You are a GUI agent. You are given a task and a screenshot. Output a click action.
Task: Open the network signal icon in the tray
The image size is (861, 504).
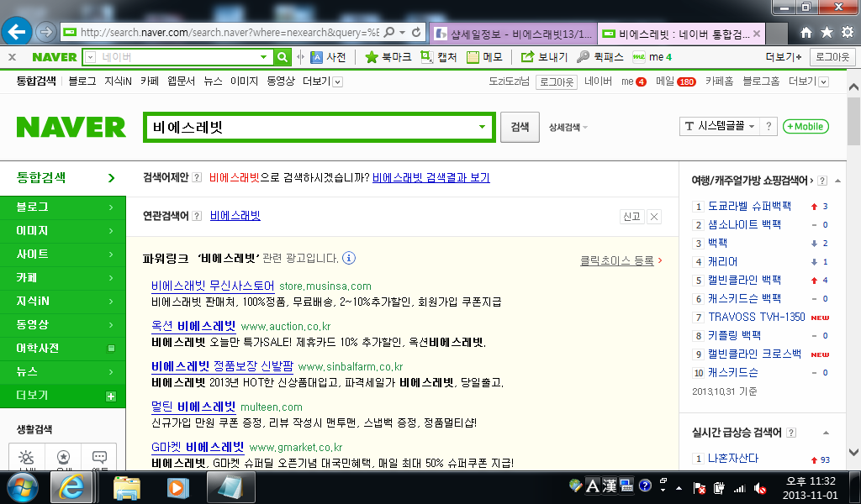click(740, 487)
